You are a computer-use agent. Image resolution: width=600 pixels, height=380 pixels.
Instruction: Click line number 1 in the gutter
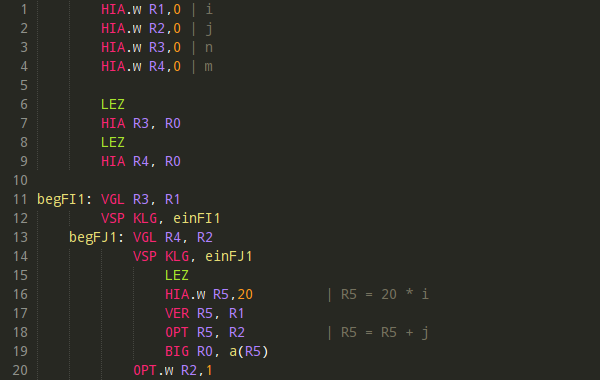[x=24, y=9]
